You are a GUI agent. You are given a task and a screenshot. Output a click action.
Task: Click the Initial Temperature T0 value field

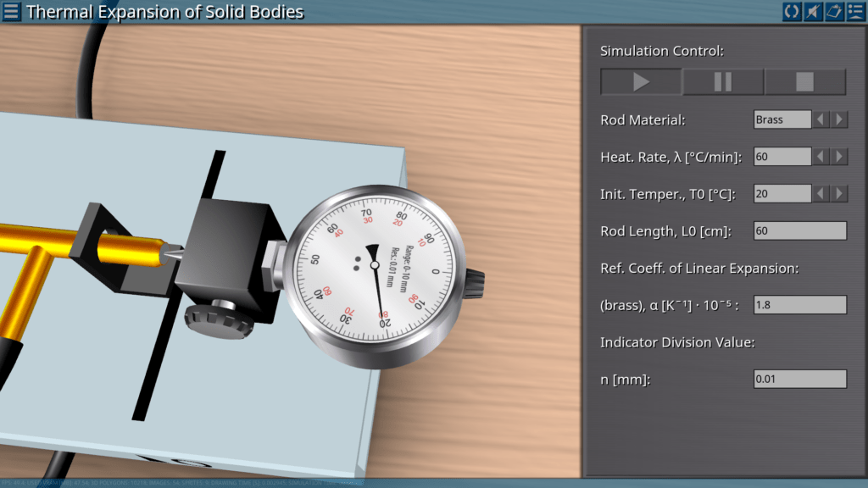point(782,194)
